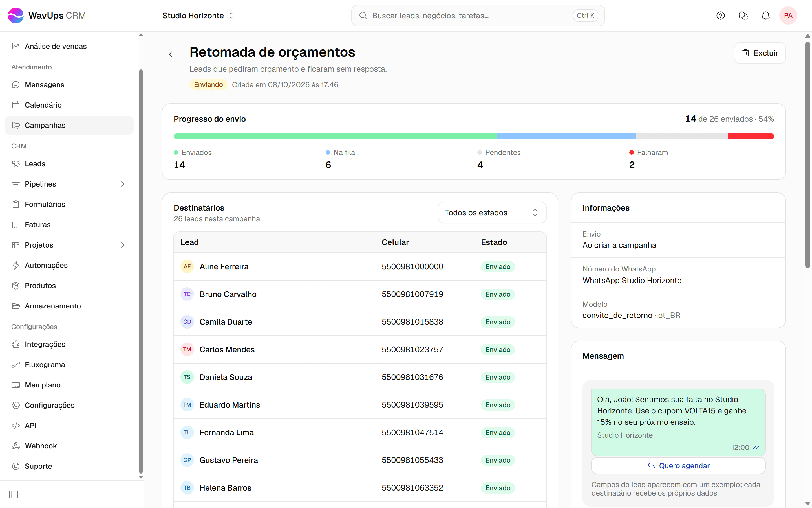The image size is (812, 508).
Task: Click the page vertical scrollbar
Action: click(808, 155)
